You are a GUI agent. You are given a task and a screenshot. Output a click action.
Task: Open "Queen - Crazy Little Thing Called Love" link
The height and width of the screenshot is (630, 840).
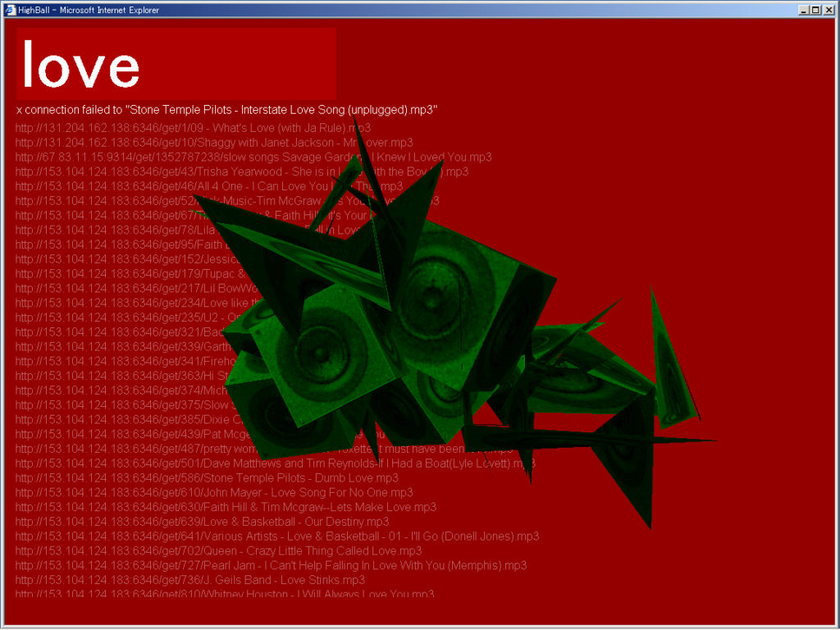point(218,550)
